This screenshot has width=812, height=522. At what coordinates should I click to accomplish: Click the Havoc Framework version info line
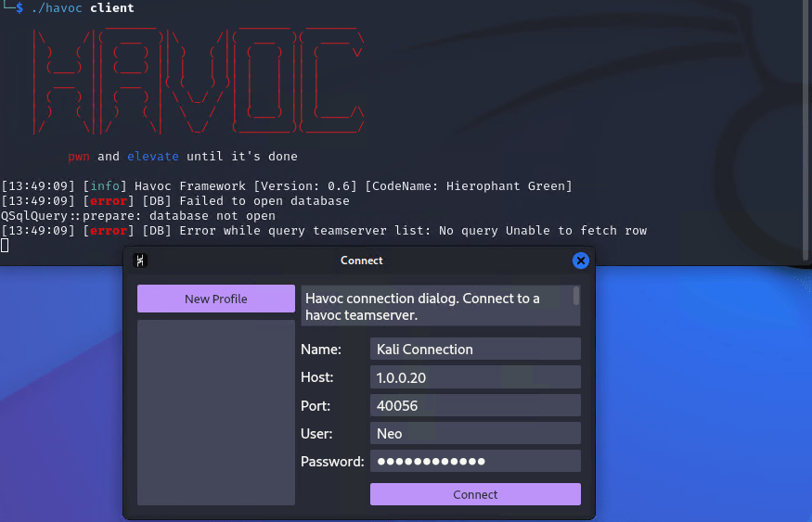(x=287, y=186)
